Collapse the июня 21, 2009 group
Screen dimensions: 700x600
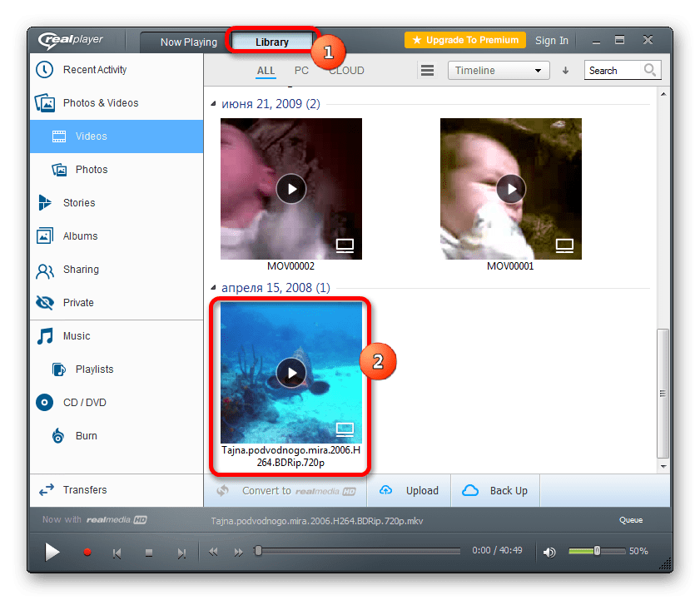pyautogui.click(x=213, y=103)
